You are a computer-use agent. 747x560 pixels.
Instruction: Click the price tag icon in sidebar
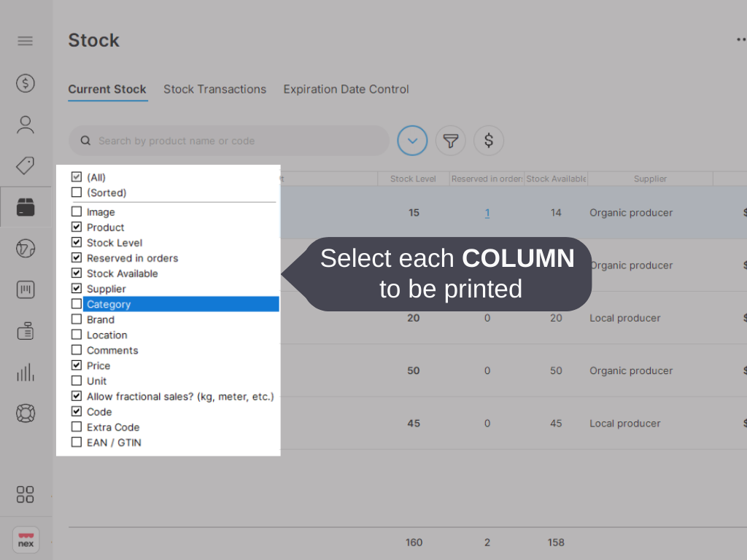(26, 166)
